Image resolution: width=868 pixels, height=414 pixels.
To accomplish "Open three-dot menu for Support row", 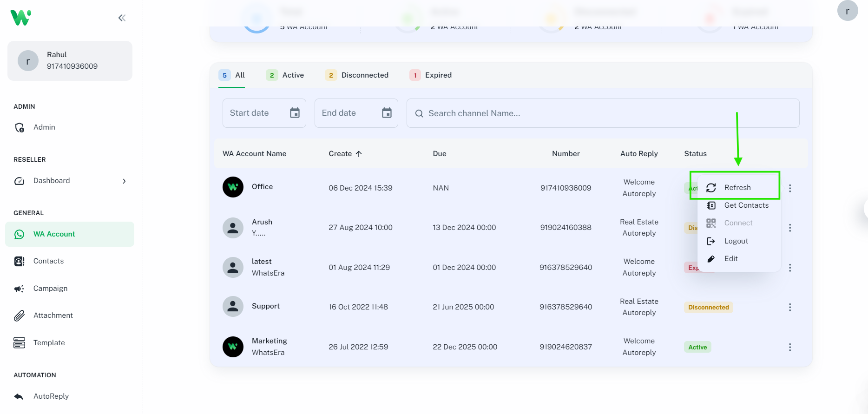I will coord(789,307).
